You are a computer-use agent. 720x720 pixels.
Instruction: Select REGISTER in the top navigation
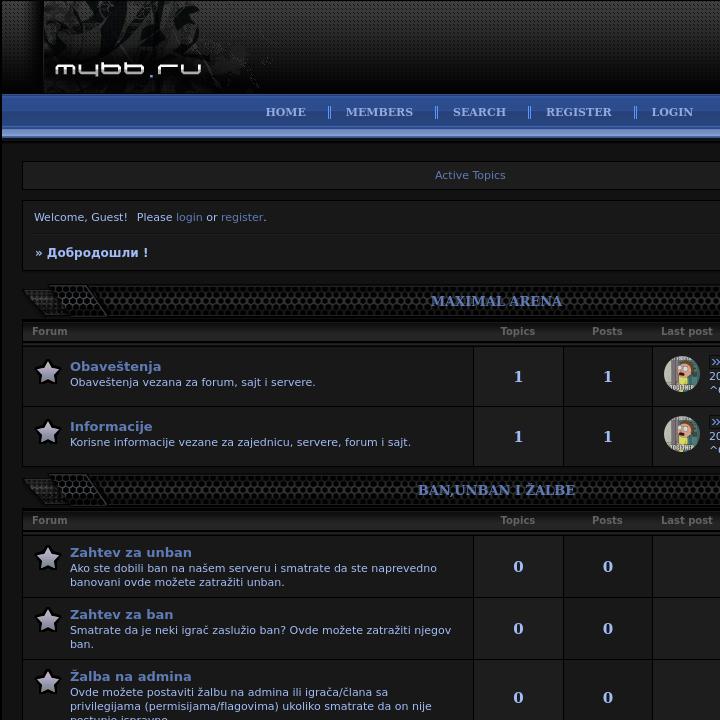coord(578,112)
